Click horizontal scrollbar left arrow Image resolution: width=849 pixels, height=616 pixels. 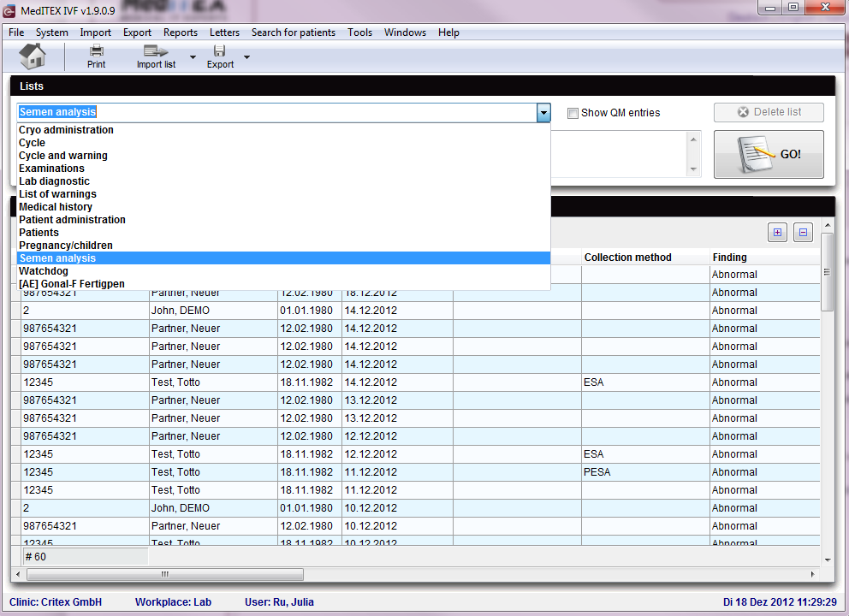(18, 574)
